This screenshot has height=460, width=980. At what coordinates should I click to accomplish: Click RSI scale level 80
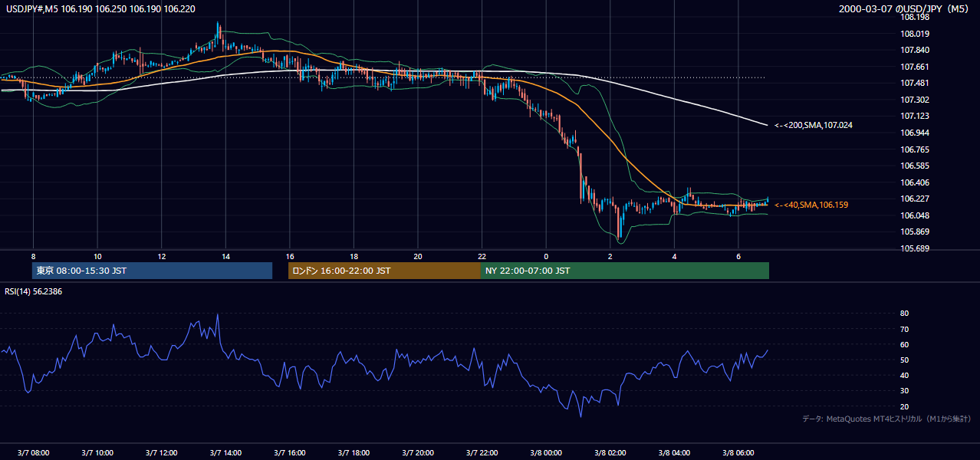click(904, 314)
